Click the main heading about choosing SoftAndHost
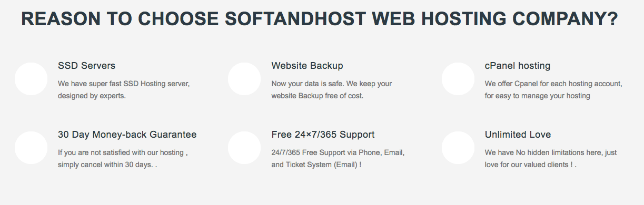This screenshot has height=205, width=644. pos(320,19)
